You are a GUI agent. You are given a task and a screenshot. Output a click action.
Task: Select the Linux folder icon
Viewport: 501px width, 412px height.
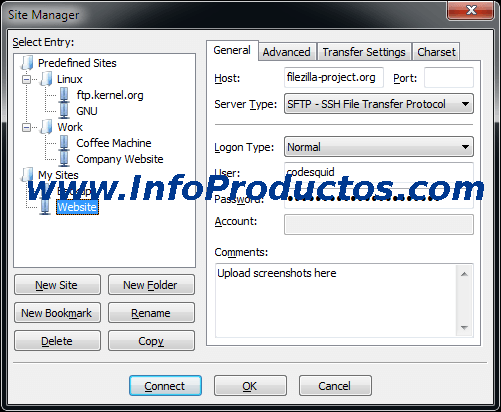[47, 79]
